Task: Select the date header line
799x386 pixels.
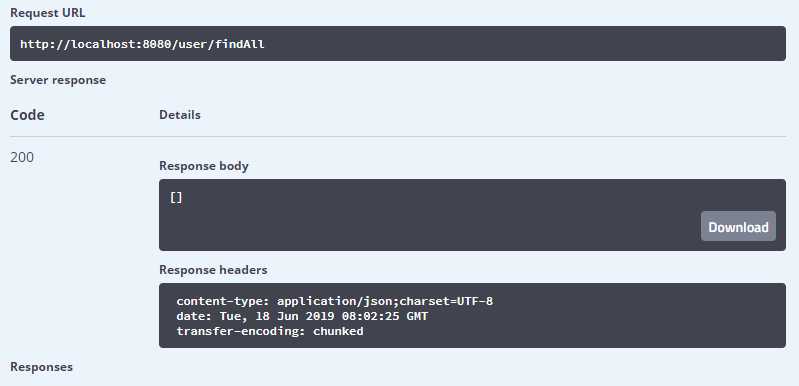Action: [x=302, y=316]
